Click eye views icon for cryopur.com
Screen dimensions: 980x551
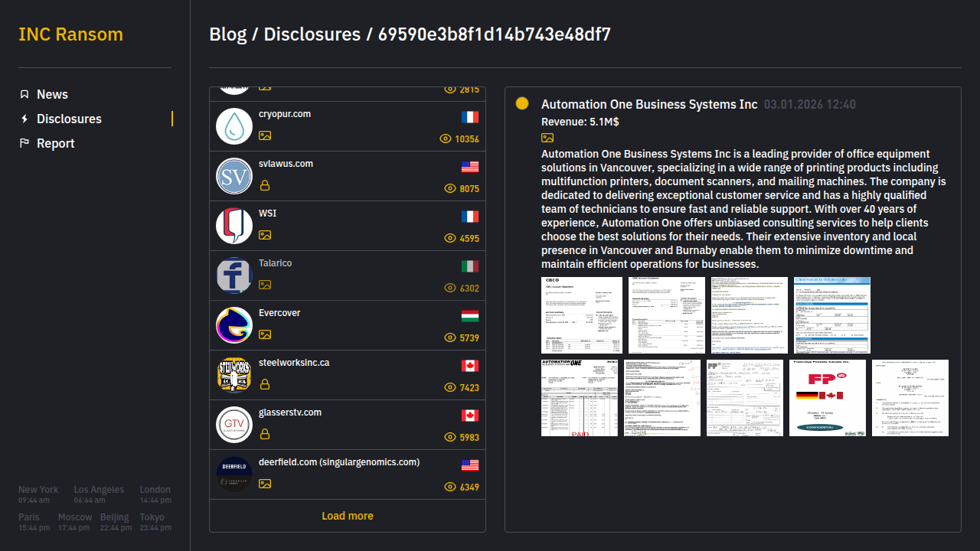[446, 139]
